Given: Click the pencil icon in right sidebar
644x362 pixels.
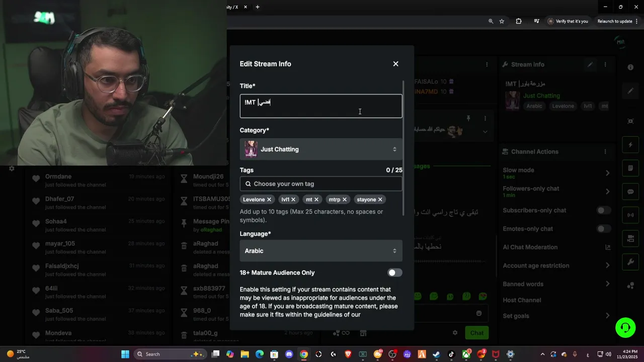Looking at the screenshot, I should pyautogui.click(x=630, y=91).
